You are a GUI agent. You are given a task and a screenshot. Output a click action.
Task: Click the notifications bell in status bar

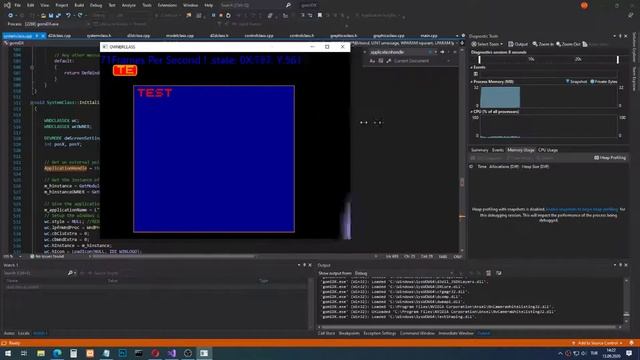pyautogui.click(x=631, y=343)
